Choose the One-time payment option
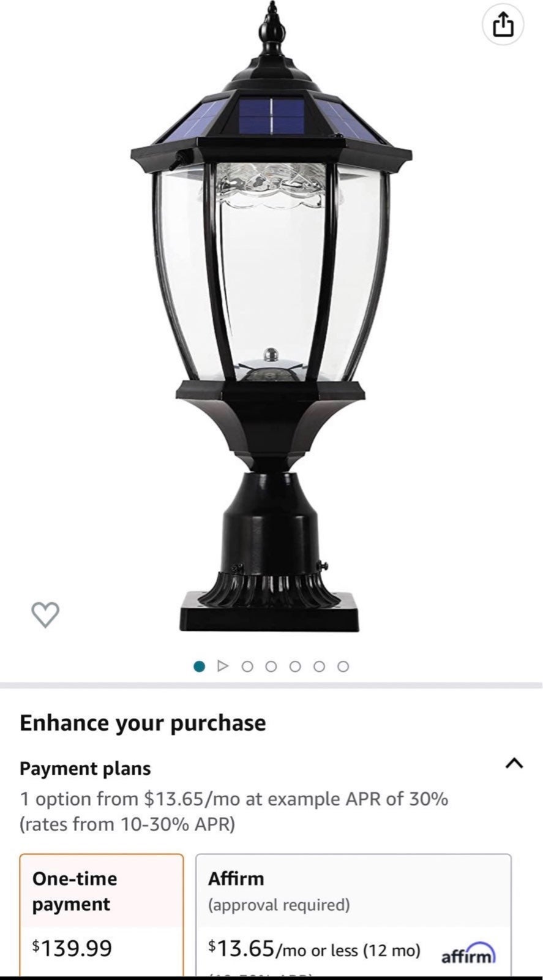The image size is (543, 980). (x=102, y=915)
